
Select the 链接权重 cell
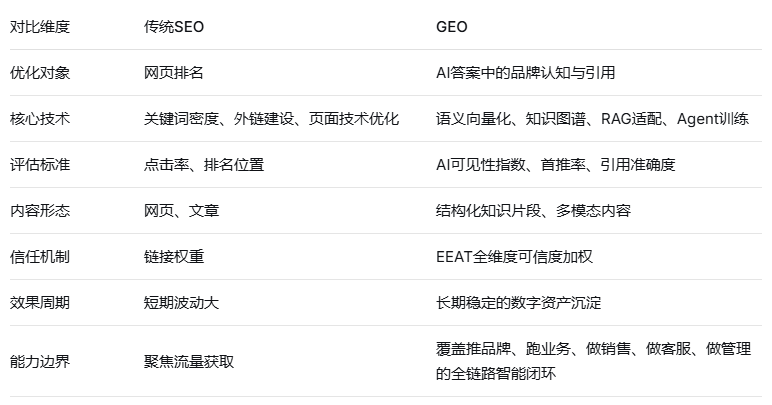pos(174,257)
